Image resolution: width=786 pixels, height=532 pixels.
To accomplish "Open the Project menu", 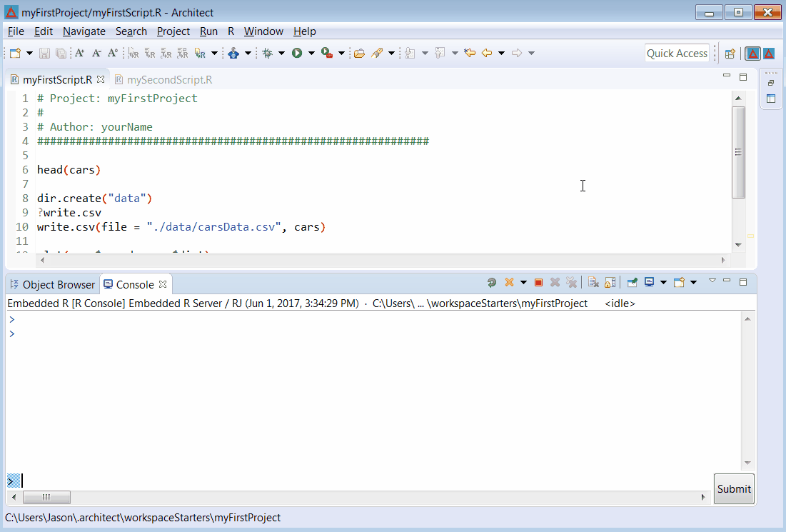I will [x=173, y=31].
